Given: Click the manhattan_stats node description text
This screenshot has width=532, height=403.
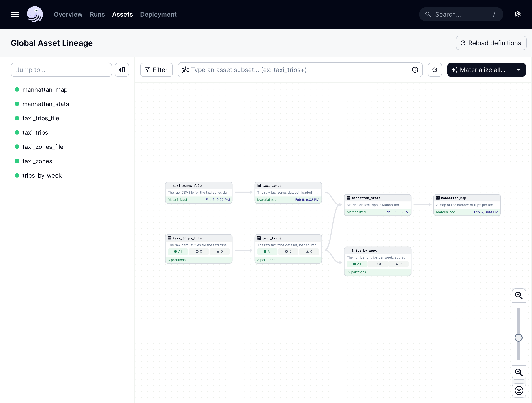Looking at the screenshot, I should point(373,205).
